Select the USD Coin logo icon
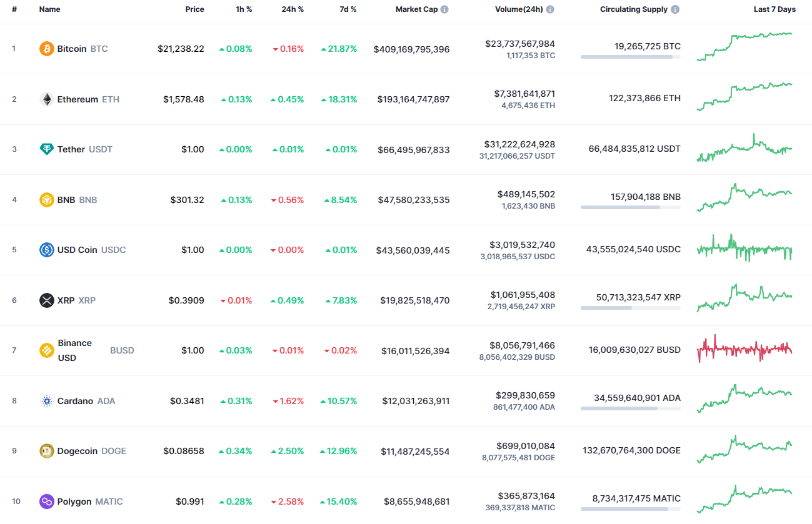This screenshot has height=524, width=812. click(x=46, y=249)
